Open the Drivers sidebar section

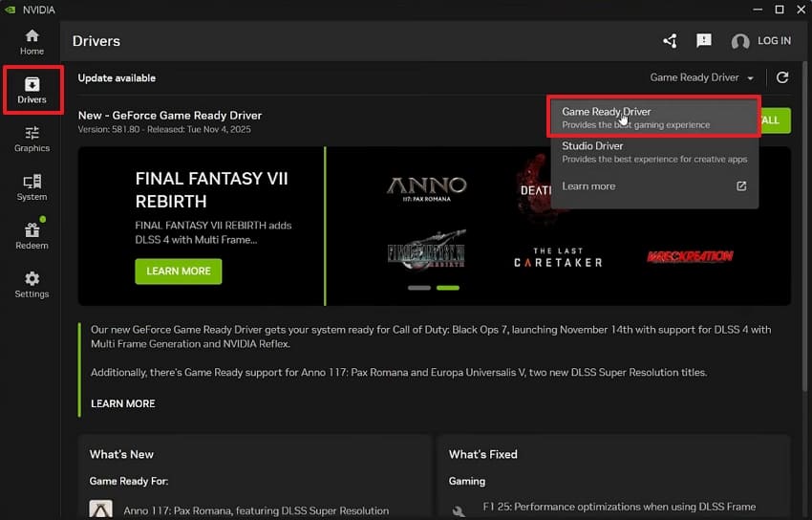[x=32, y=90]
